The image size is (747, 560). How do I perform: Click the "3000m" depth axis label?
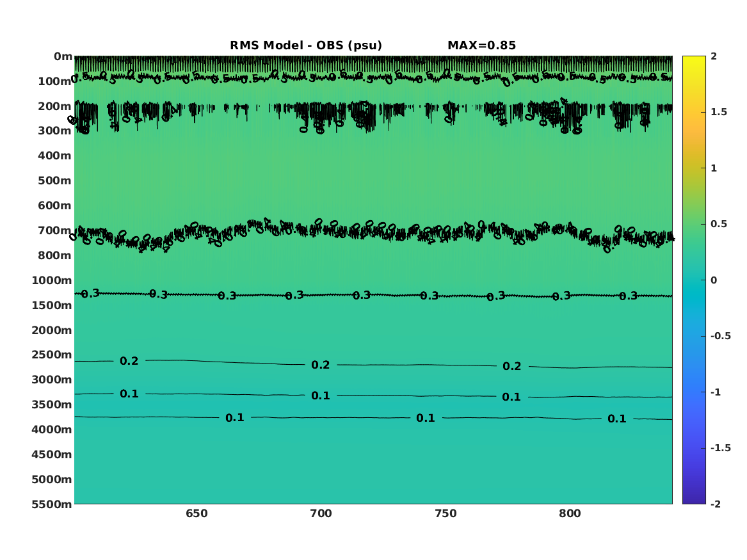coord(52,380)
